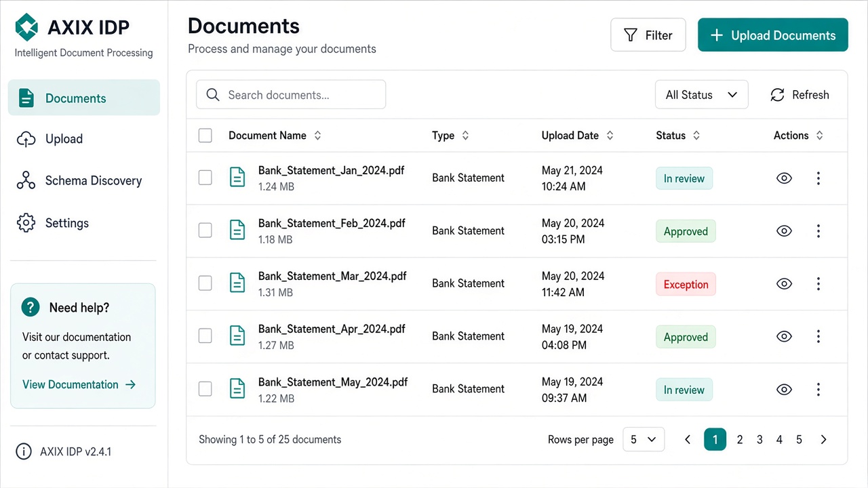Sort by Type column arrows
Screen dimensions: 868x488
[465, 136]
